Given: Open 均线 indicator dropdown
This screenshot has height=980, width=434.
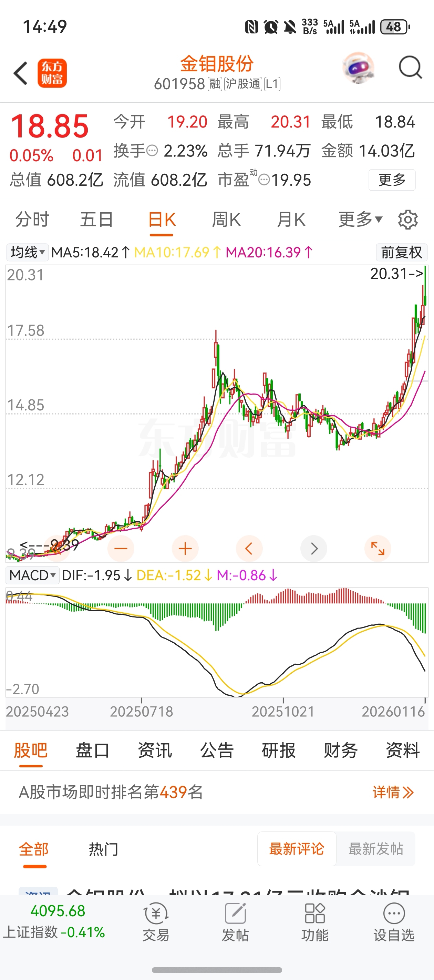Looking at the screenshot, I should point(28,252).
